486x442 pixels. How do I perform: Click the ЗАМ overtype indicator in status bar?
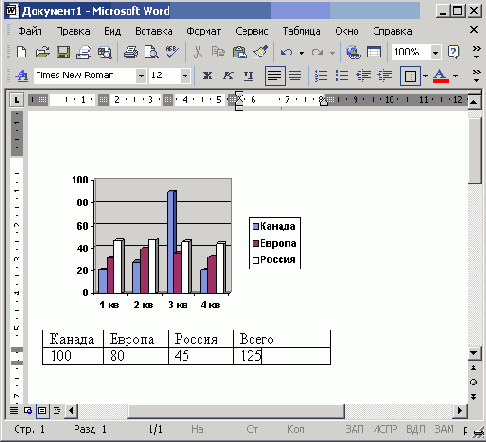tap(444, 429)
